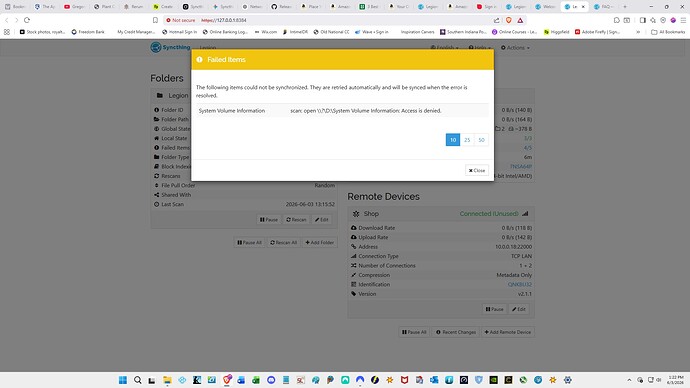Screen dimensions: 690x388
Task: Close the Failed Items dialog
Action: point(477,170)
